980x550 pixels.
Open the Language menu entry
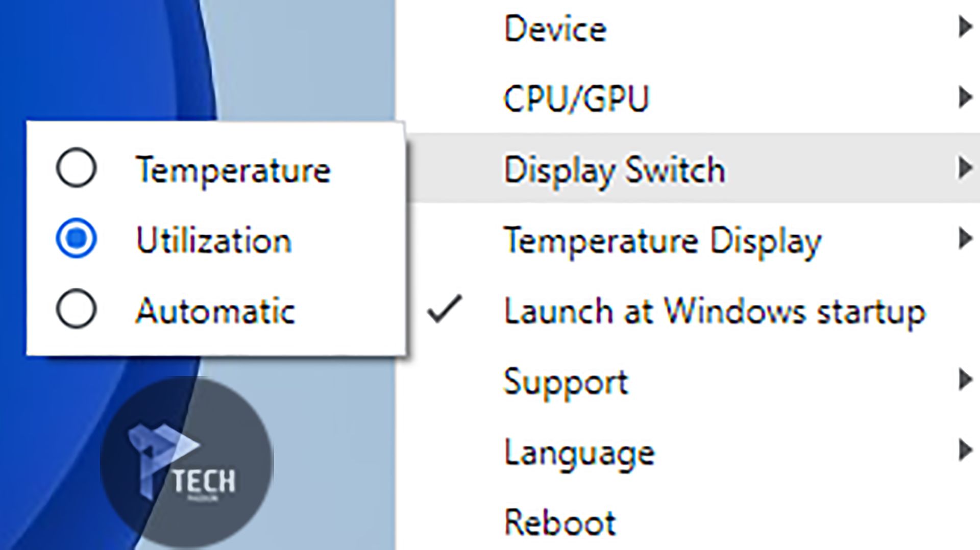579,453
